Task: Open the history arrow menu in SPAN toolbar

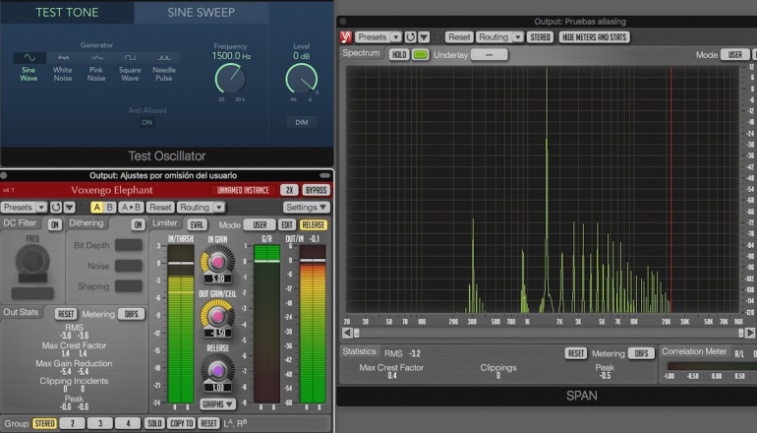Action: (x=424, y=37)
